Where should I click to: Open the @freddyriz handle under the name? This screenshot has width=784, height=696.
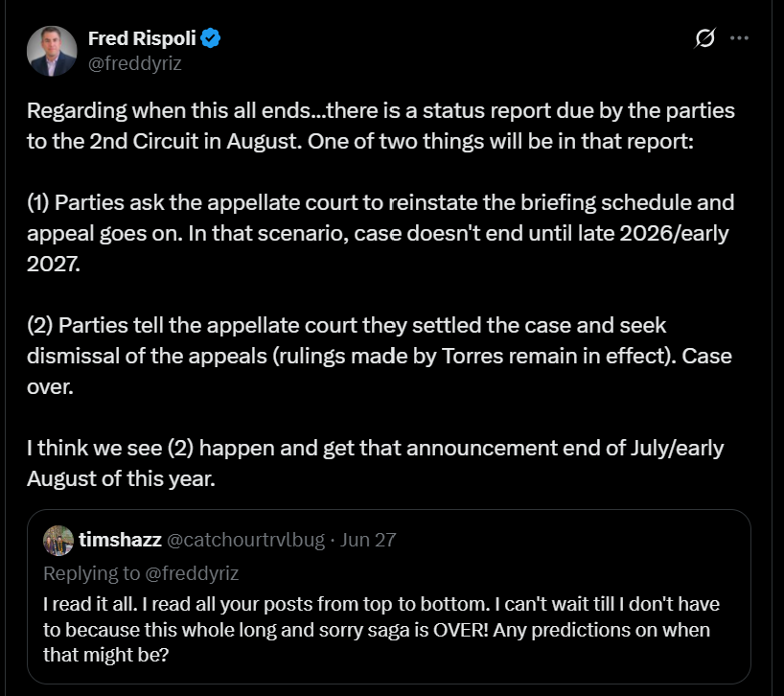coord(134,63)
